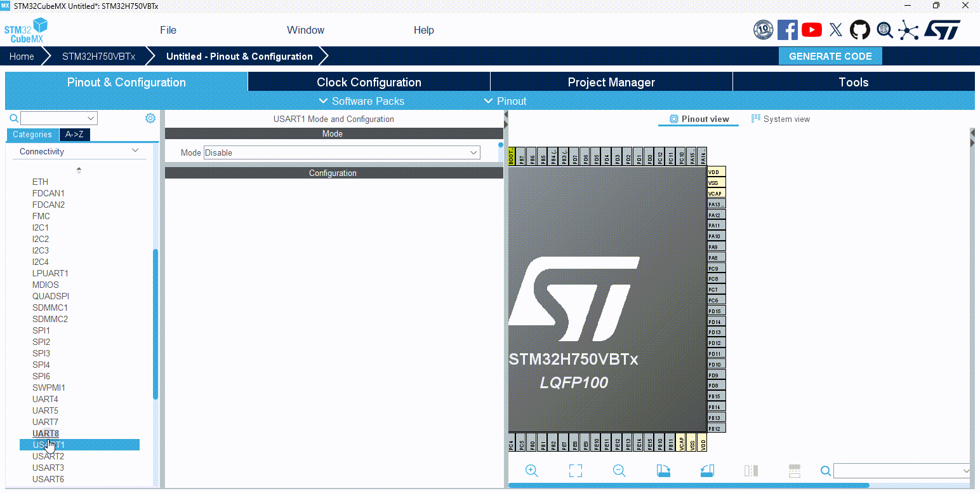Open the Help menu
The image size is (980, 493).
pyautogui.click(x=423, y=30)
